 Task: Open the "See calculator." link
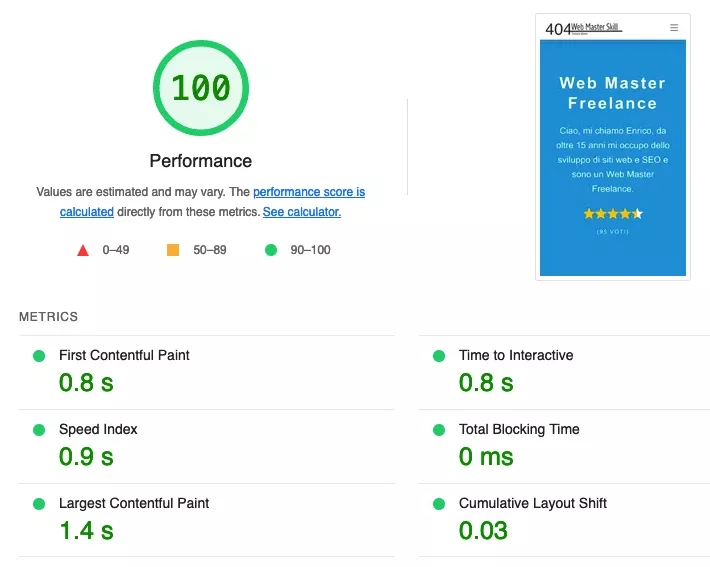301,212
